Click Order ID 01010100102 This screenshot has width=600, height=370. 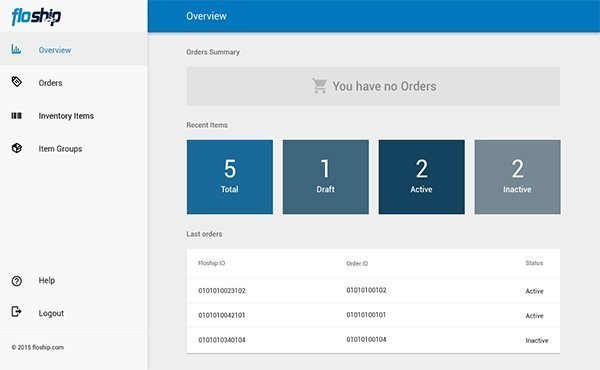click(366, 290)
